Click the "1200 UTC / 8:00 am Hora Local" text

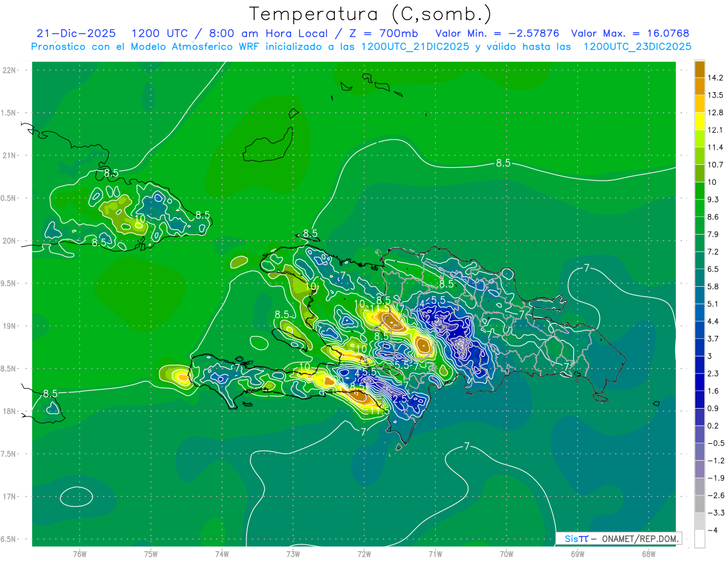pos(229,33)
